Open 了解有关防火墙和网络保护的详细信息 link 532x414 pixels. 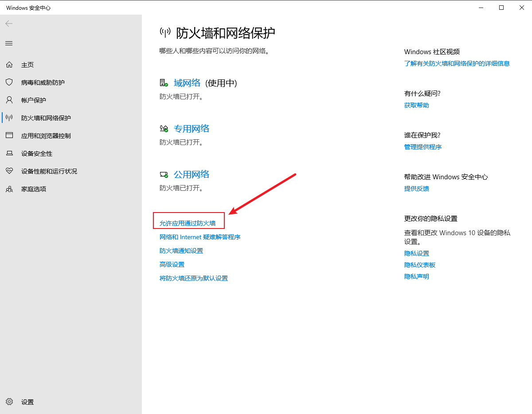(x=457, y=63)
